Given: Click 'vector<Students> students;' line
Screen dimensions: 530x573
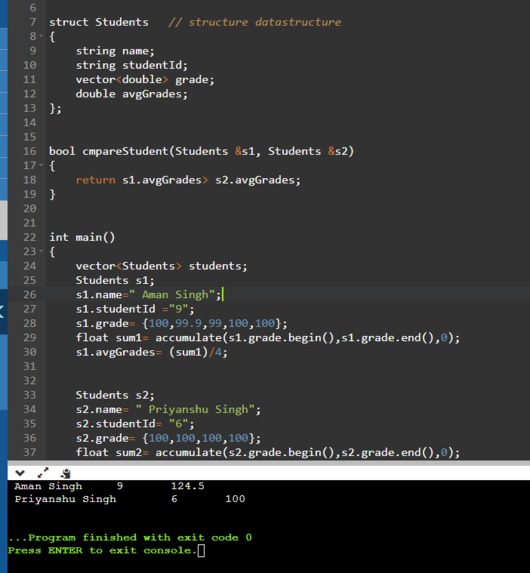Looking at the screenshot, I should 161,266.
